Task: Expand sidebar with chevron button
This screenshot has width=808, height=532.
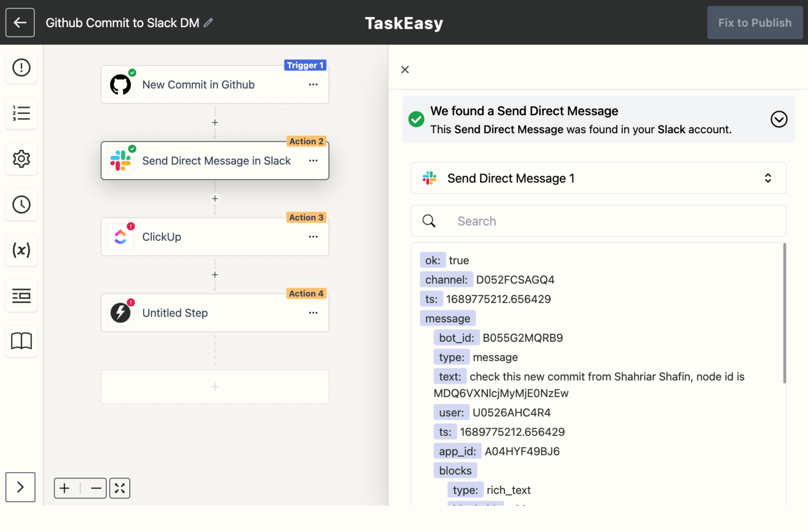Action: point(20,487)
